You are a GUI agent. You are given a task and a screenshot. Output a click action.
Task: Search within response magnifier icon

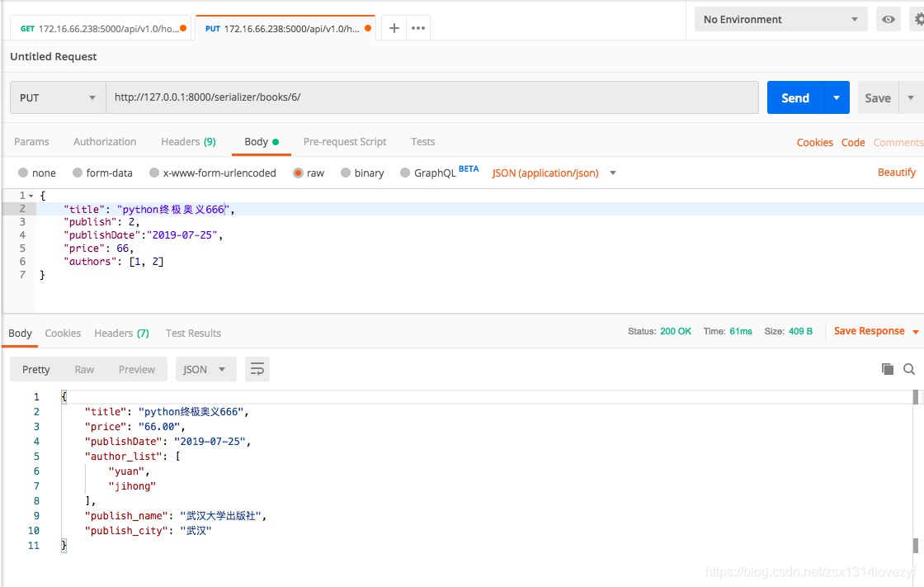coord(908,369)
